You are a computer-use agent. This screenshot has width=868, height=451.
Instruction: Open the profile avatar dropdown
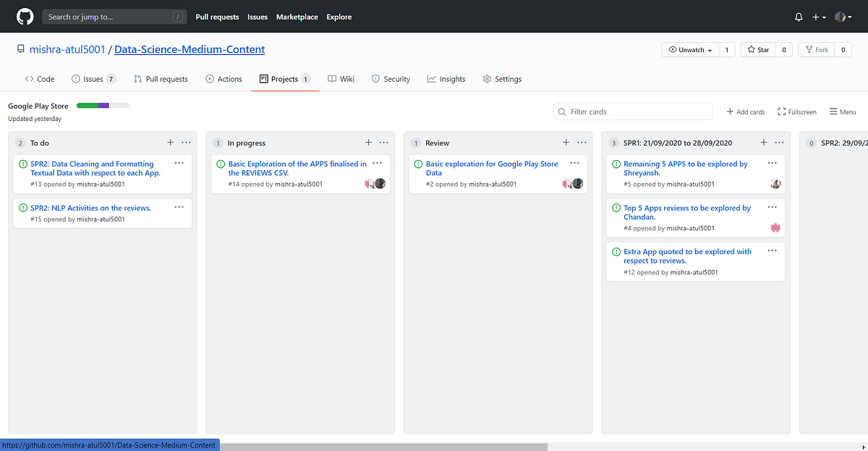click(841, 16)
